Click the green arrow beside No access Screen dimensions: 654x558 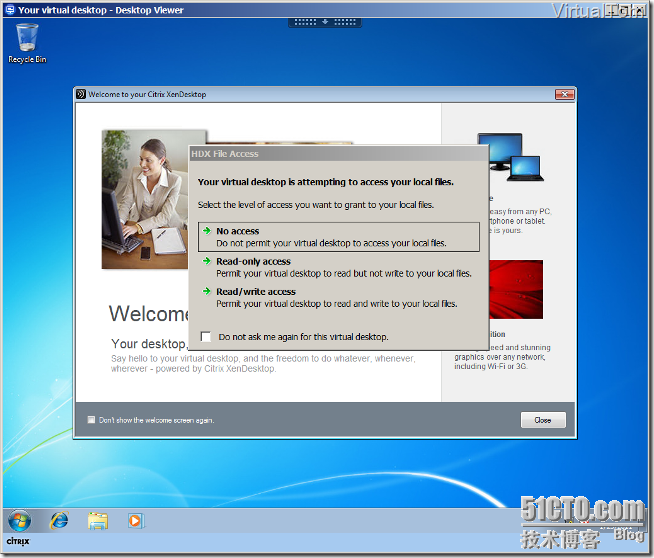(x=207, y=230)
